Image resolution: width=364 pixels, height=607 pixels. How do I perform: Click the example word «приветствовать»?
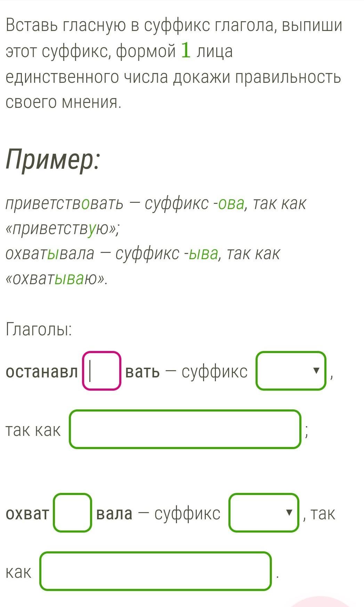pos(64,204)
